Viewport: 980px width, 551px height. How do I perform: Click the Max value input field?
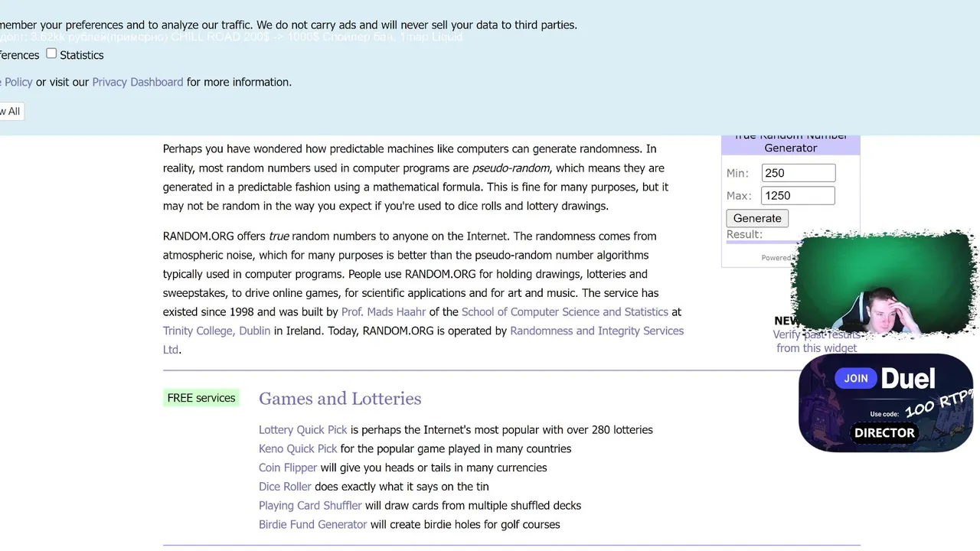pyautogui.click(x=799, y=195)
